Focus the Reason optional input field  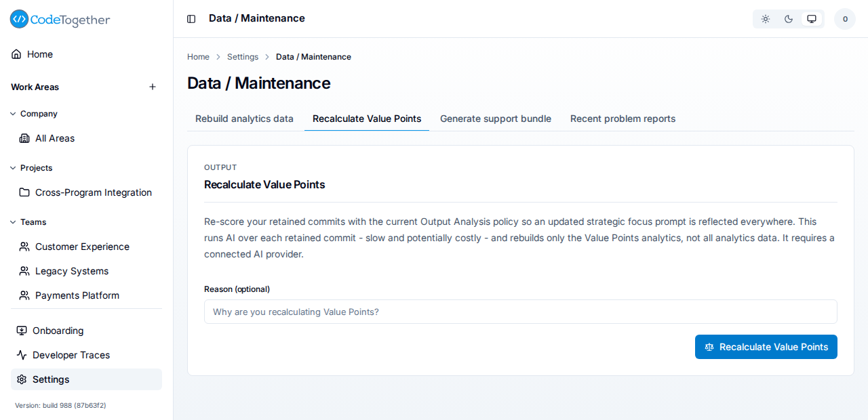(521, 312)
